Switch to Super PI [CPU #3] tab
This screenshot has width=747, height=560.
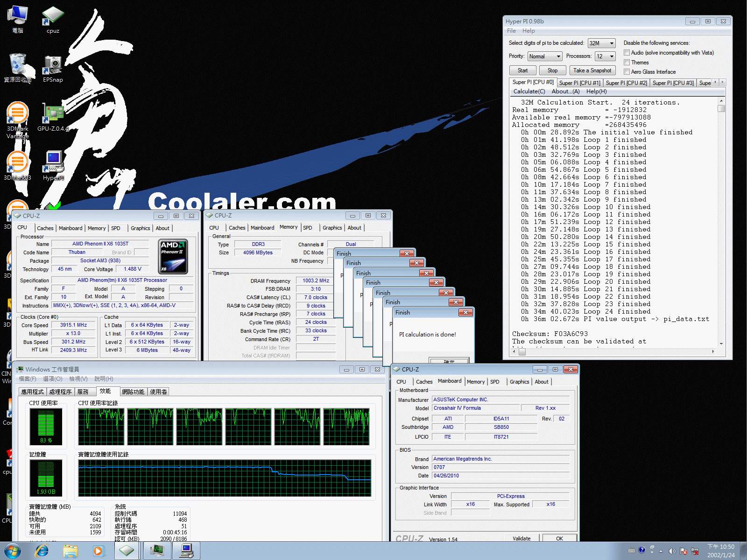pos(673,83)
